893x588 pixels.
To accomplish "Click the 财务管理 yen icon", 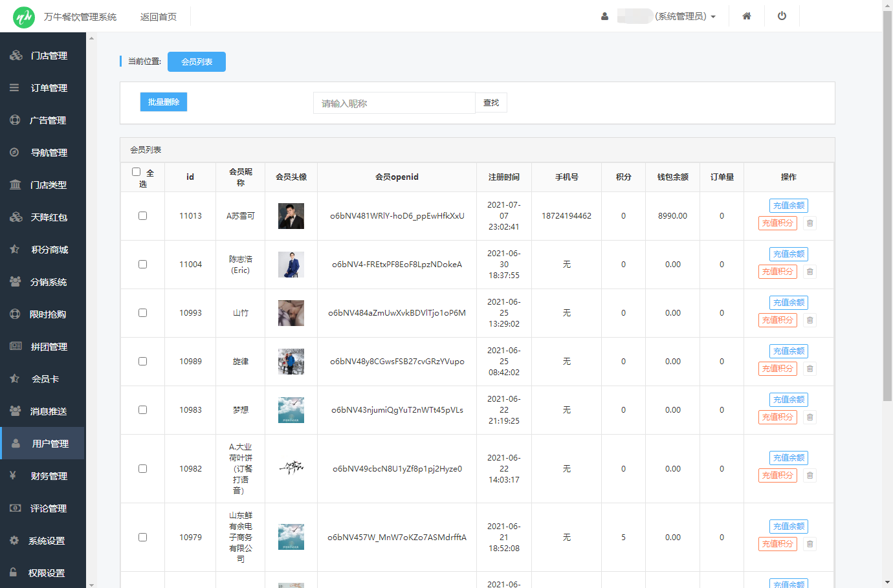I will point(13,475).
